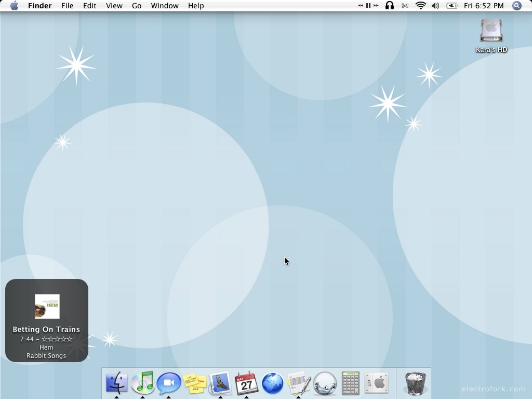Viewport: 532px width, 399px height.
Task: Pause playback from the menu bar
Action: click(x=368, y=6)
